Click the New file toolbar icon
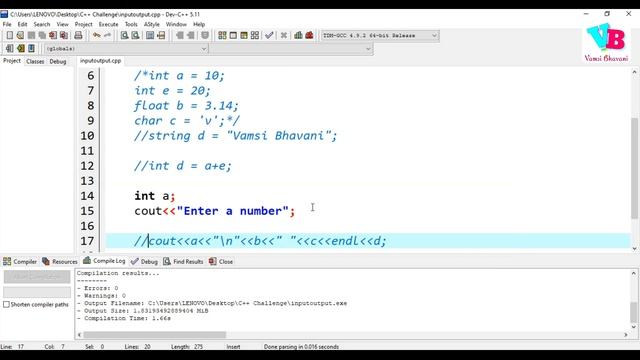The image size is (640, 360). coord(9,36)
